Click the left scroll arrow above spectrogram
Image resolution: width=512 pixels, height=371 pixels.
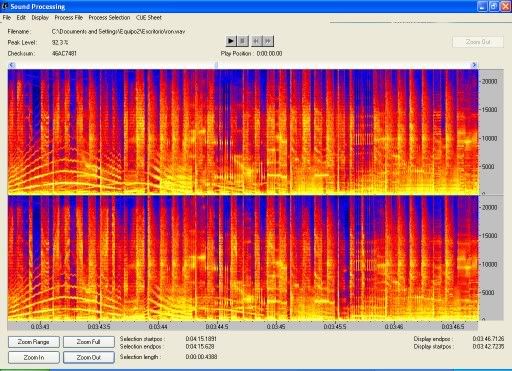click(11, 65)
